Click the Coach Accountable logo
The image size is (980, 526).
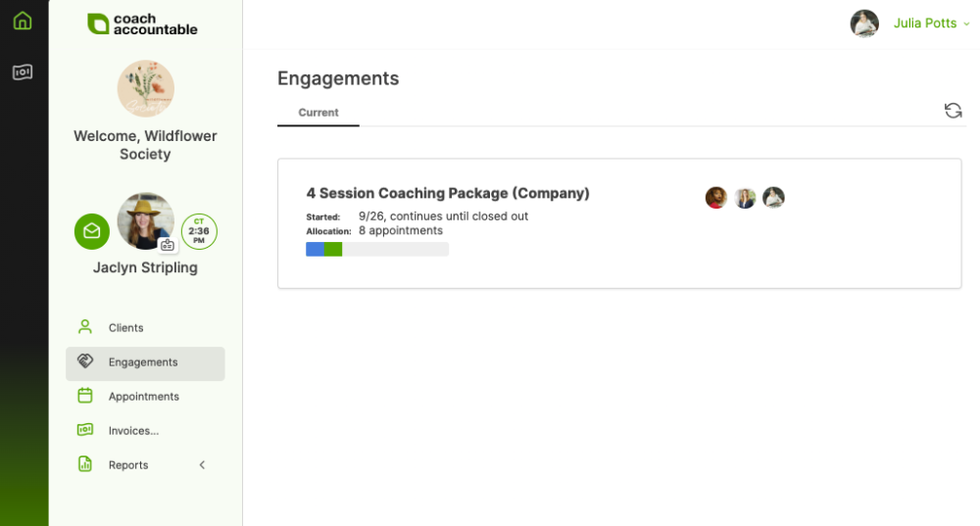[143, 24]
